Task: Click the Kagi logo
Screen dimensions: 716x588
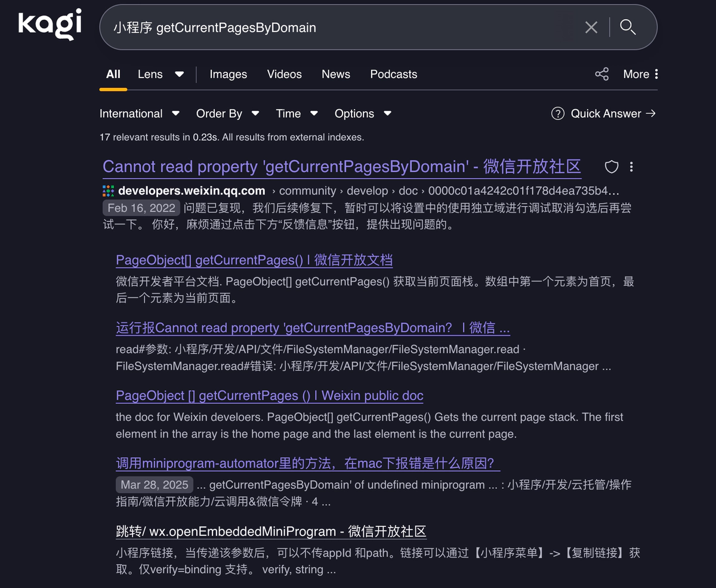Action: pos(50,25)
